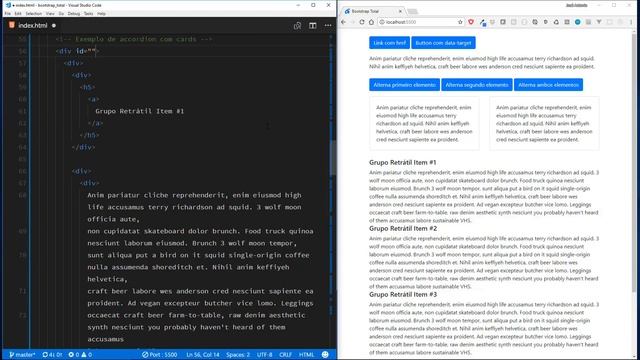Click the localhost:5500 address bar

point(420,22)
